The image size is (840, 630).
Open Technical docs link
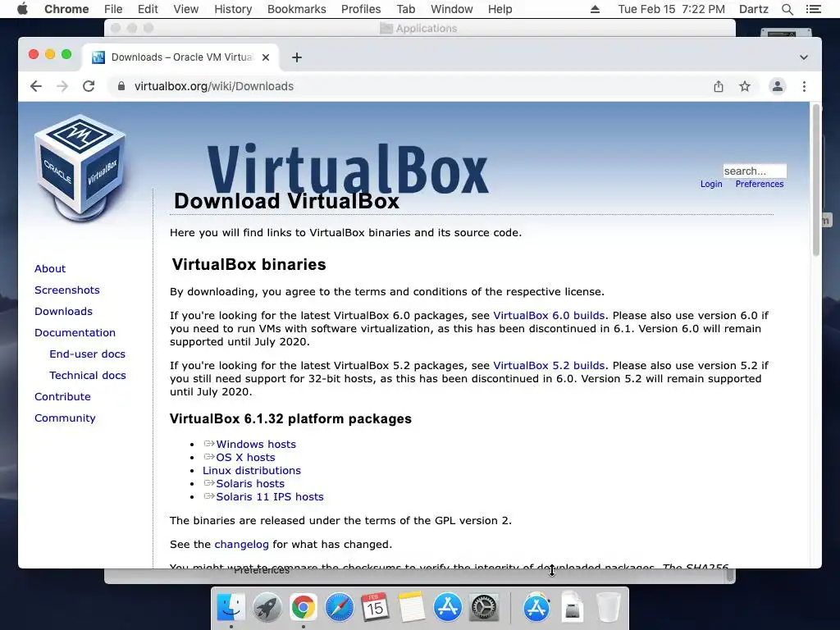[88, 376]
